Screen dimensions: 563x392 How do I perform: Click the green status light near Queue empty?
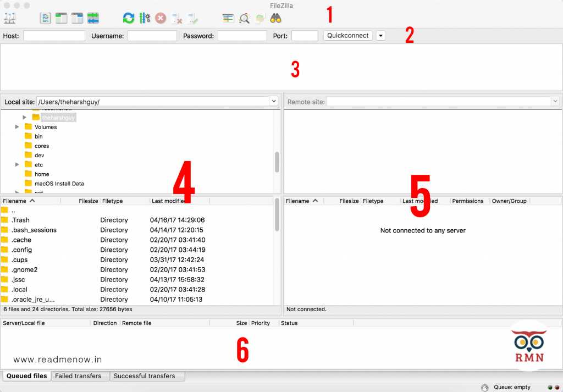click(x=549, y=387)
